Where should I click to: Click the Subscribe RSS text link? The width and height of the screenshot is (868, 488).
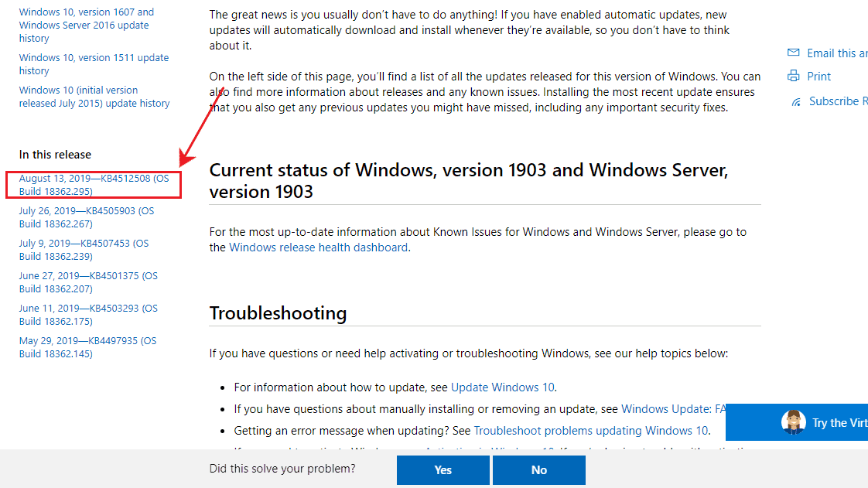pyautogui.click(x=838, y=101)
